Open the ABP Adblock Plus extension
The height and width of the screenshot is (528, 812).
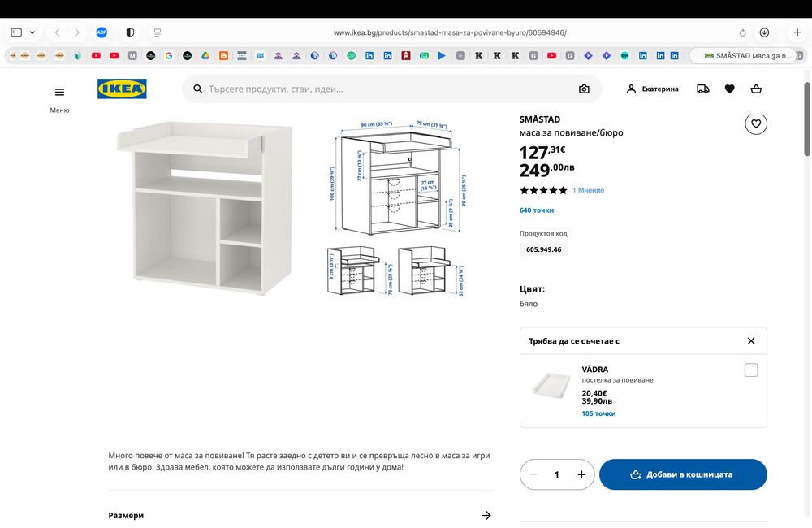pyautogui.click(x=101, y=32)
